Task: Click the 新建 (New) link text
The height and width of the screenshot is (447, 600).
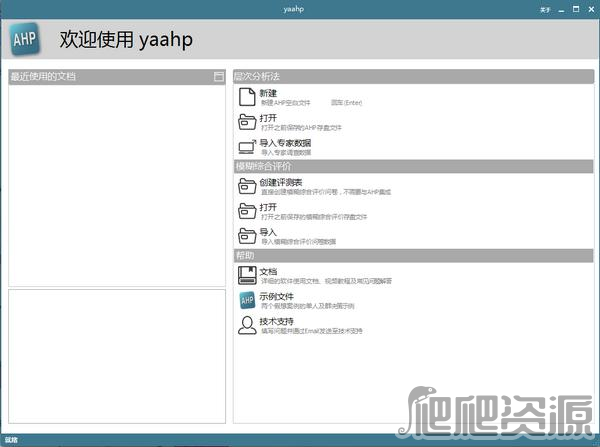Action: click(x=268, y=92)
